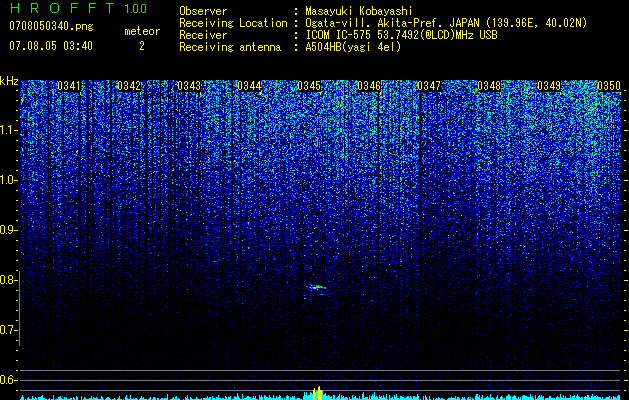The width and height of the screenshot is (629, 400).
Task: Click the 0346 time marker
Action: pos(369,86)
